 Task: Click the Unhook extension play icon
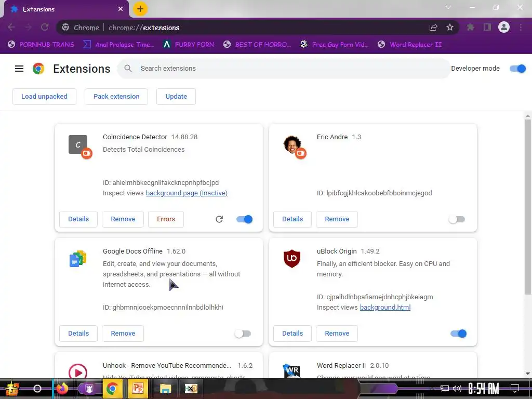[x=78, y=371]
